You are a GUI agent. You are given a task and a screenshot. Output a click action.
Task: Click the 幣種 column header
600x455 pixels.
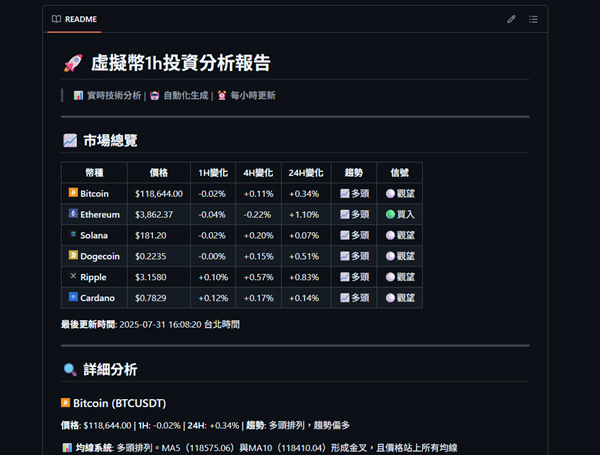[x=94, y=173]
